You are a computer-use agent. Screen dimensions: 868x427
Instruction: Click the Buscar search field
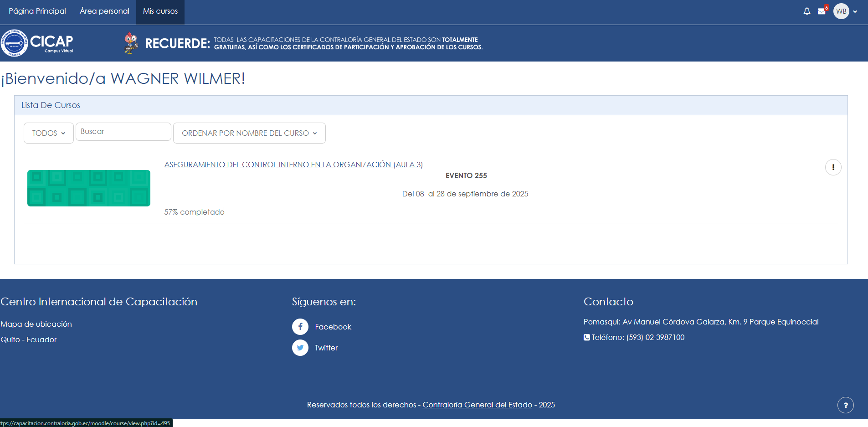[x=123, y=132]
